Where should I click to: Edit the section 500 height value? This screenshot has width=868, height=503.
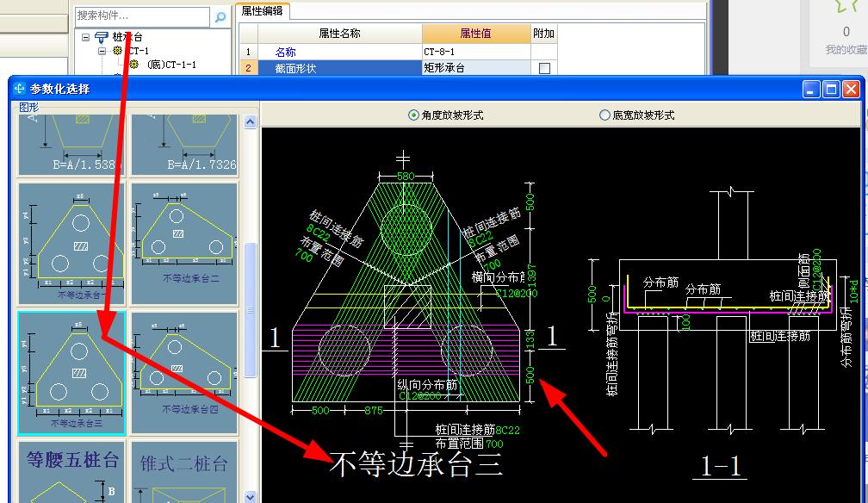click(x=592, y=295)
